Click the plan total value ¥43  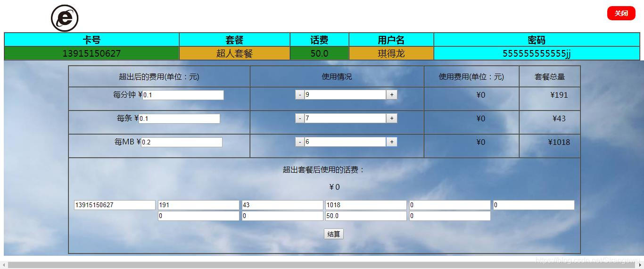[559, 118]
